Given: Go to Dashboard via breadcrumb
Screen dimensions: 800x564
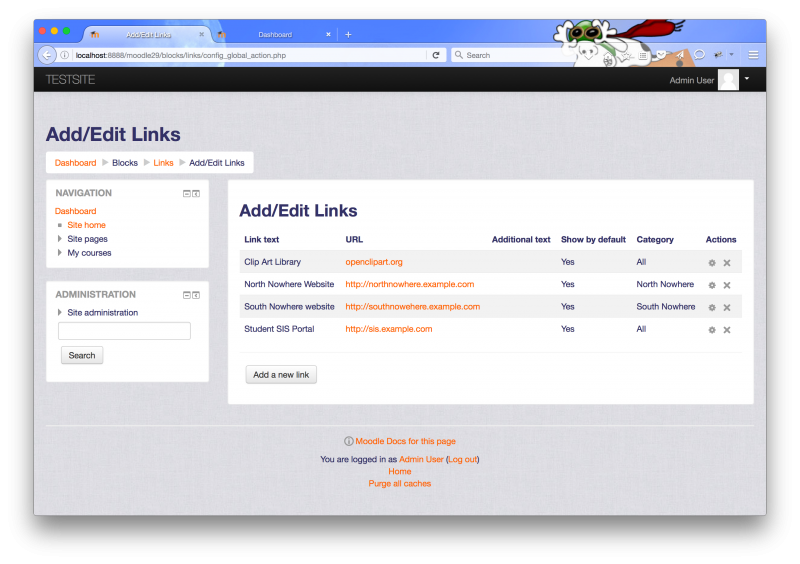Looking at the screenshot, I should [x=76, y=163].
